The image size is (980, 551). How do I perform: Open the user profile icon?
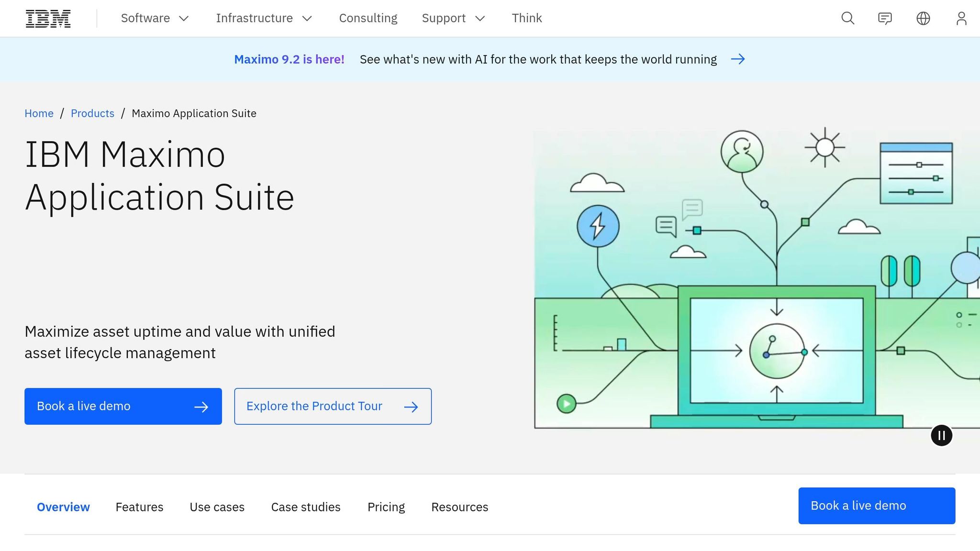point(961,18)
